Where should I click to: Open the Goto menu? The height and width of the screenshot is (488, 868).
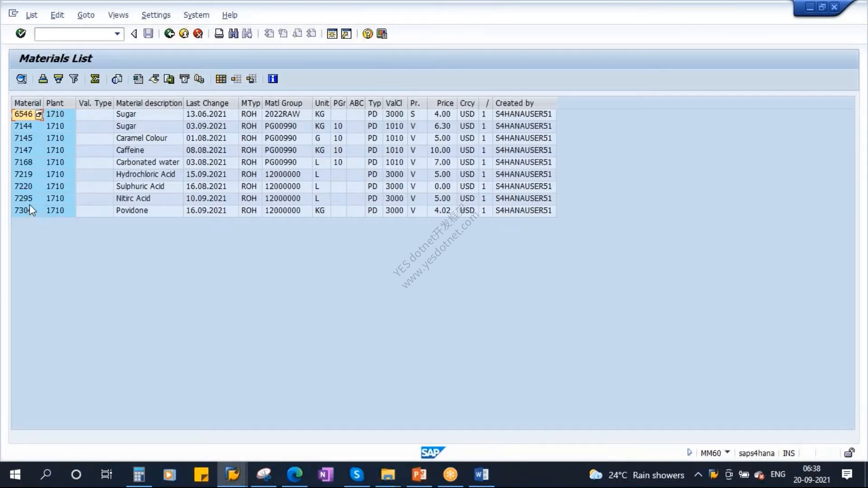coord(86,15)
